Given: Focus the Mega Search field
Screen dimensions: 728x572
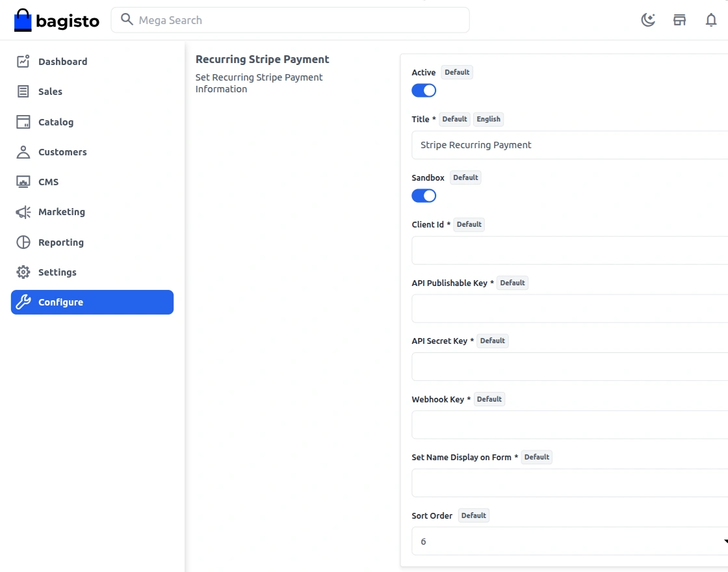Looking at the screenshot, I should point(299,20).
